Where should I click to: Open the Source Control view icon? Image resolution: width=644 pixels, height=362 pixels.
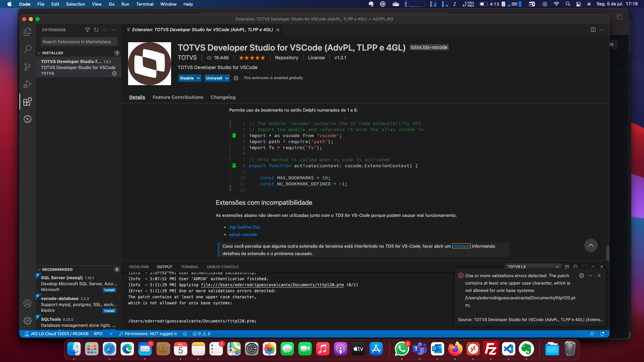27,67
